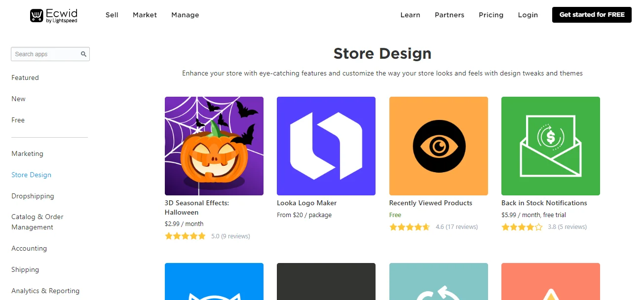
Task: Click the Ecwid by Lightspeed logo
Action: point(53,15)
